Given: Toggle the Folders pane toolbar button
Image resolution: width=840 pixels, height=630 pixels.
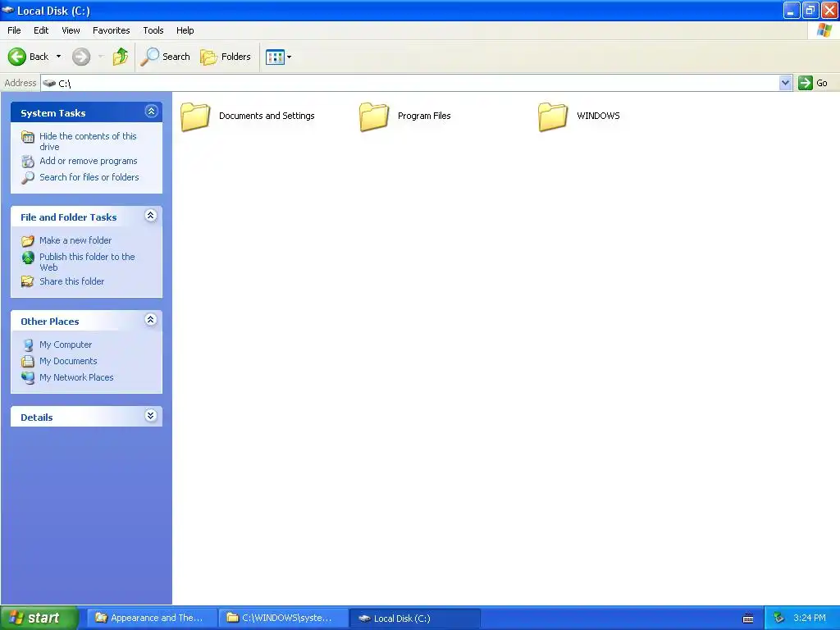Looking at the screenshot, I should [x=226, y=57].
